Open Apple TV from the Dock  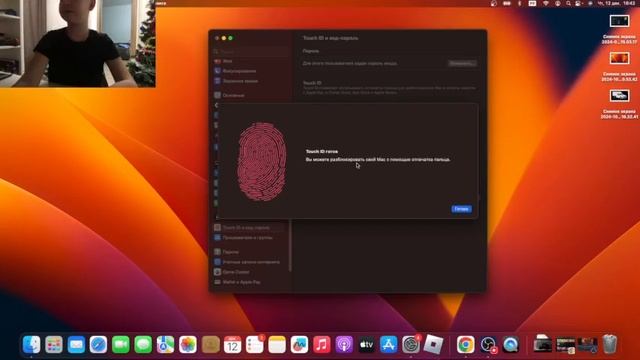[x=366, y=344]
